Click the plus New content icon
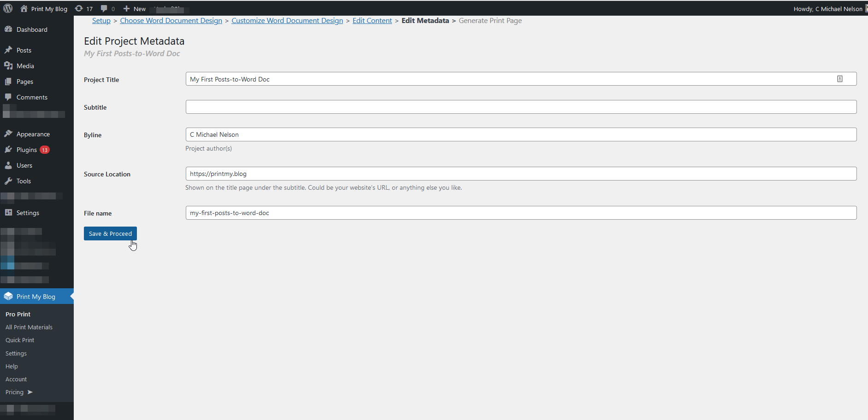The height and width of the screenshot is (420, 868). pyautogui.click(x=127, y=9)
